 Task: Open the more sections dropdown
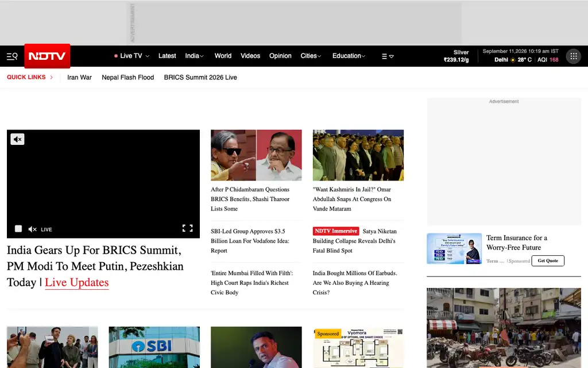click(x=388, y=56)
